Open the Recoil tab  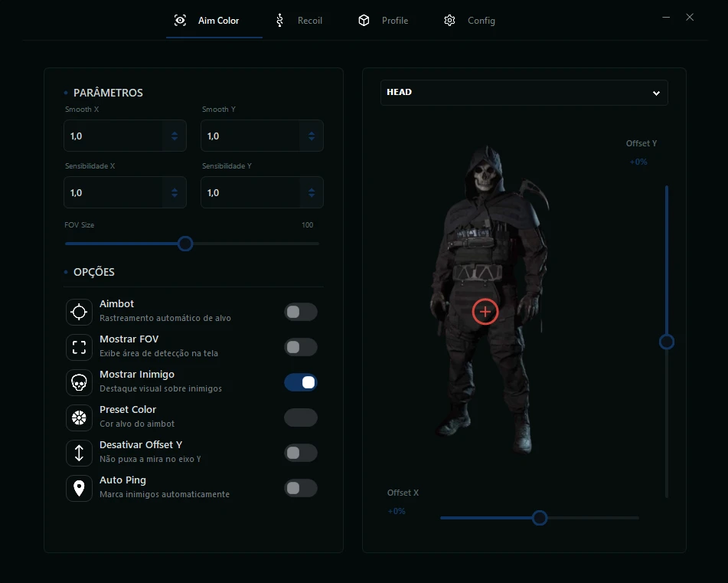tap(299, 21)
